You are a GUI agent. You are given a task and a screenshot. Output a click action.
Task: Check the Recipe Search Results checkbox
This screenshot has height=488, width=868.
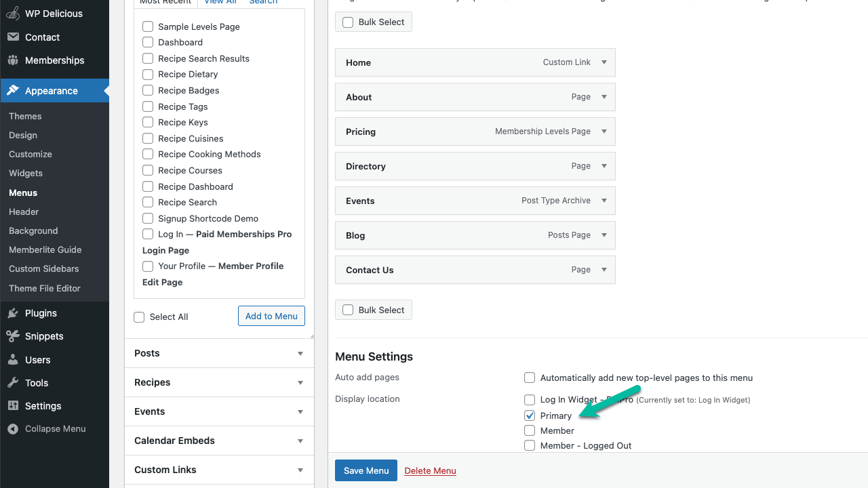148,58
